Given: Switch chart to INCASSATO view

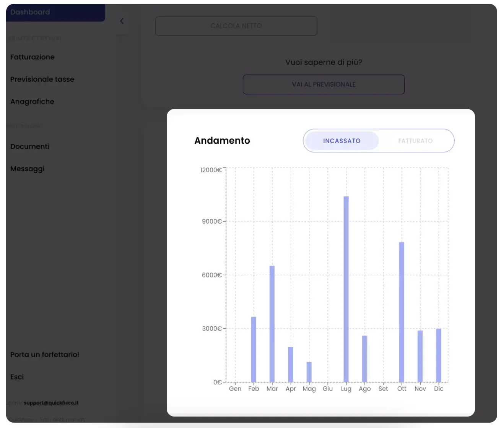Looking at the screenshot, I should pos(341,141).
